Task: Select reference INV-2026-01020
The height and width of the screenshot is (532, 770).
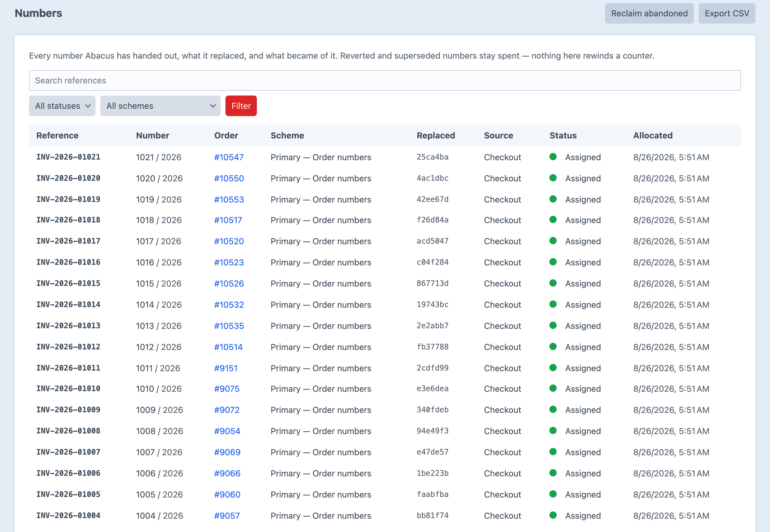Action: pyautogui.click(x=68, y=178)
